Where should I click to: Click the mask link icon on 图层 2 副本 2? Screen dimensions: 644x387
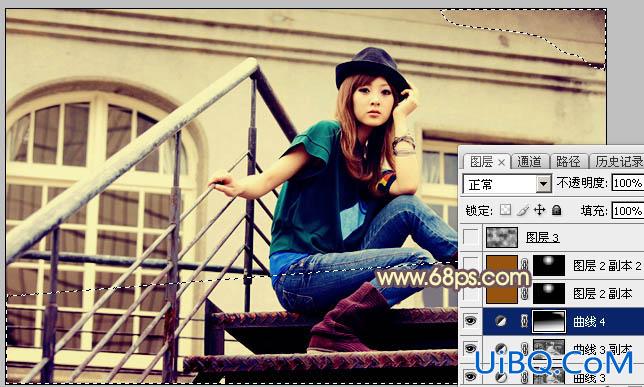524,265
